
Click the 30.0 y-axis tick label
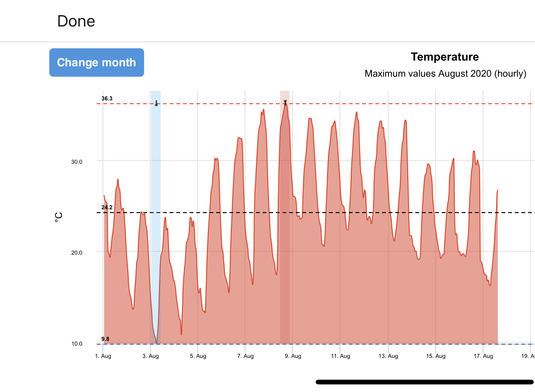(x=76, y=162)
